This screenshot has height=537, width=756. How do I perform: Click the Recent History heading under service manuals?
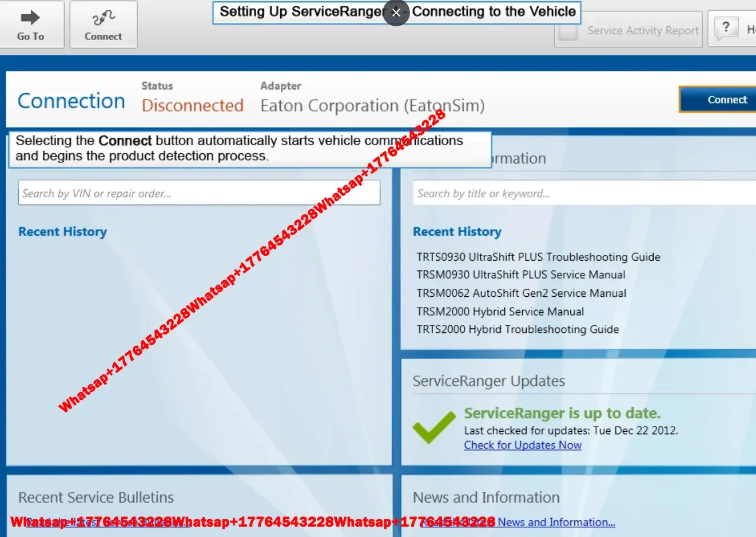pos(457,232)
